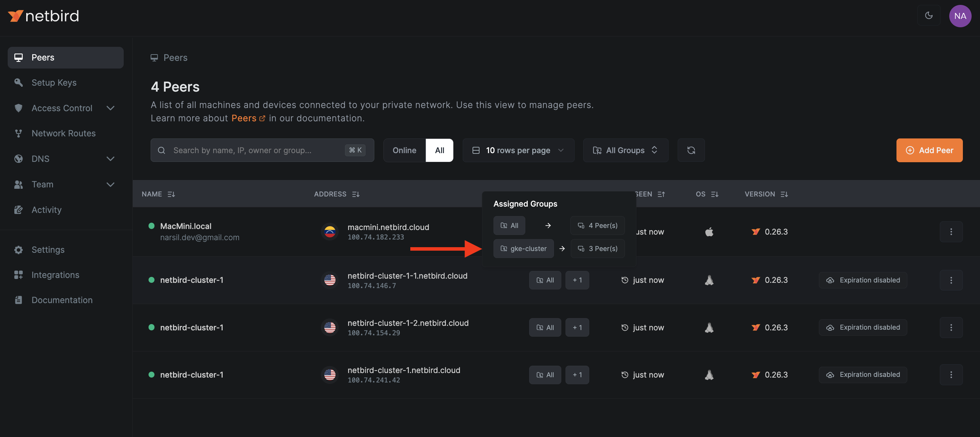This screenshot has width=980, height=437.
Task: Open the MacMini.local row actions menu
Action: tap(951, 232)
